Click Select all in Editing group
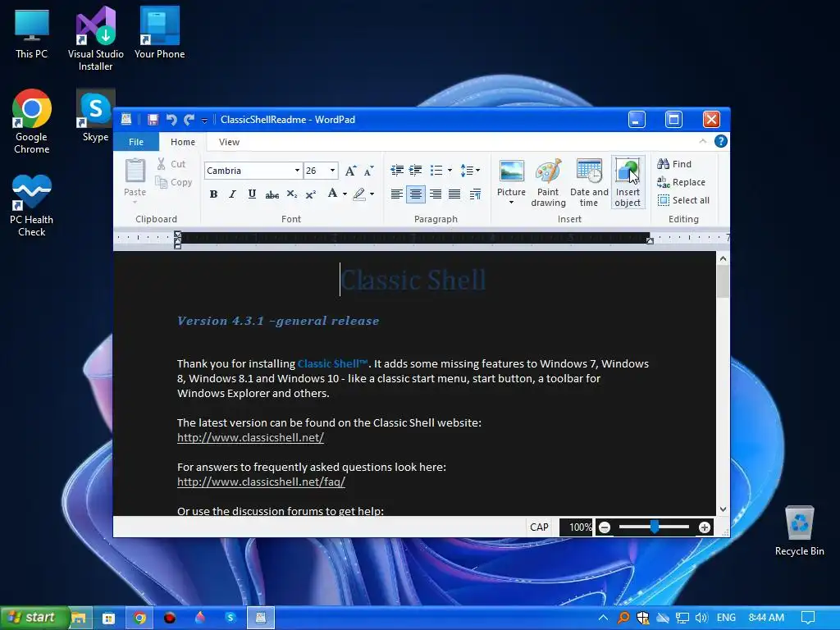Screen dimensions: 840x630 pos(683,200)
